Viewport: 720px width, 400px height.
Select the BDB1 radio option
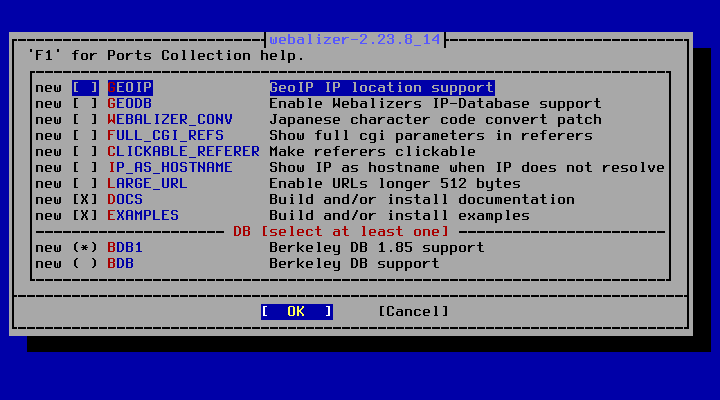[85, 248]
